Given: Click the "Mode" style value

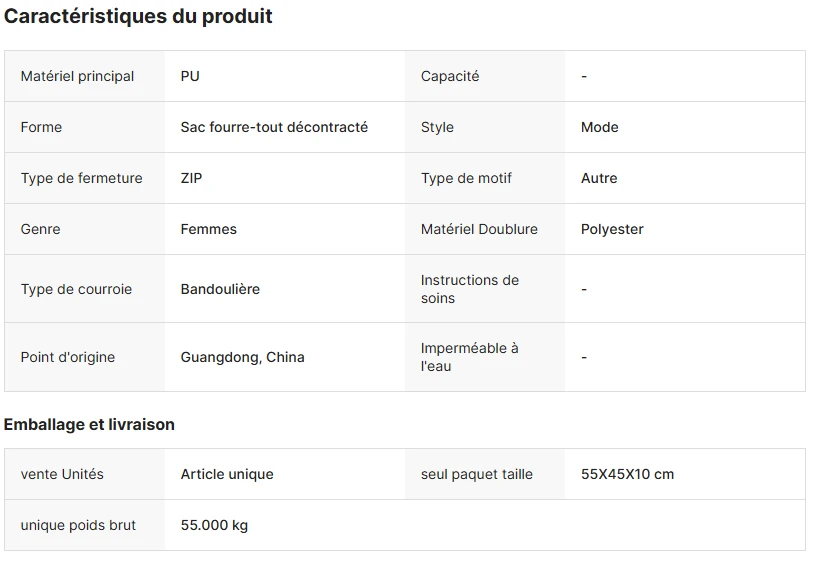Looking at the screenshot, I should pos(600,127).
